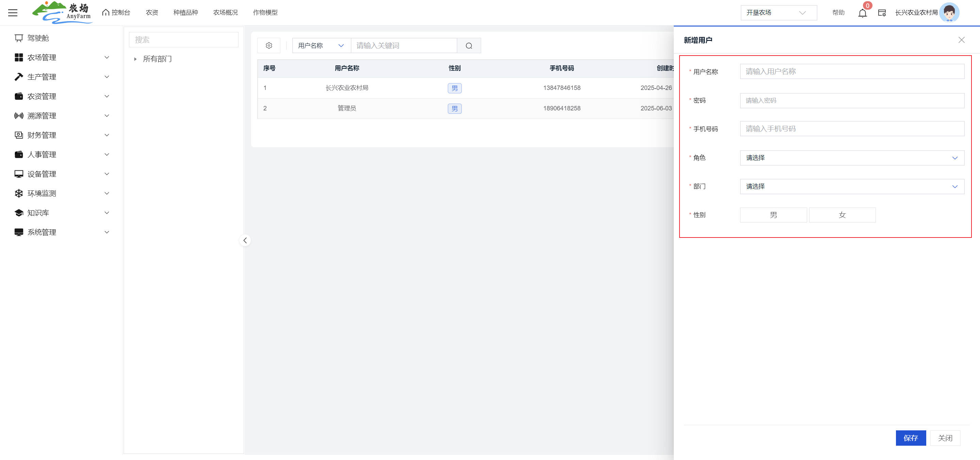Viewport: 980px width, 460px height.
Task: Click the 关闭 button
Action: (945, 438)
